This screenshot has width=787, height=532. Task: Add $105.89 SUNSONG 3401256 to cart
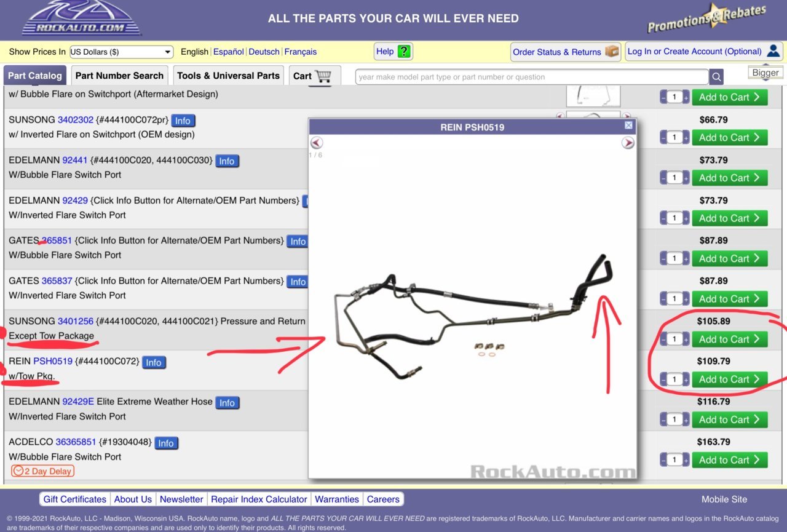pyautogui.click(x=730, y=339)
